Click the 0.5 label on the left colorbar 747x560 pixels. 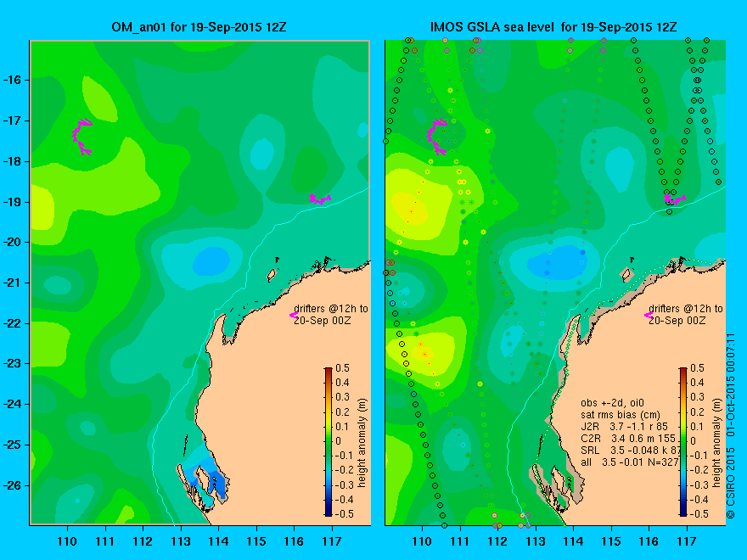[x=342, y=368]
